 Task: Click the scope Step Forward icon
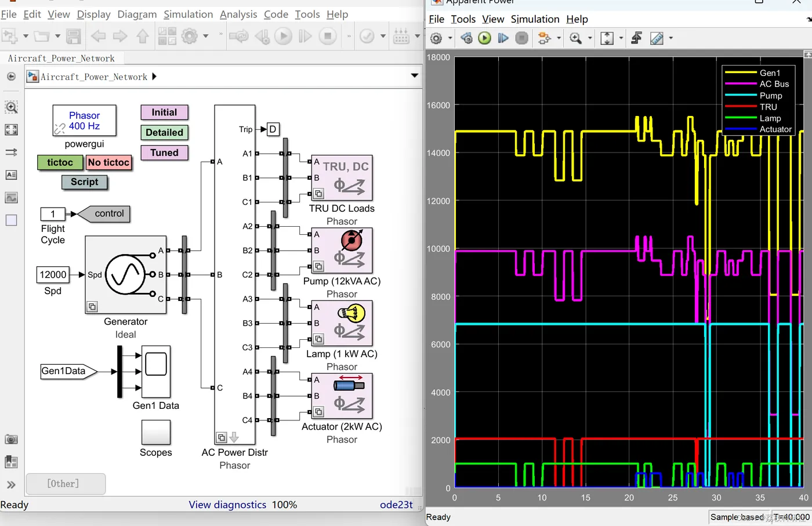click(503, 38)
